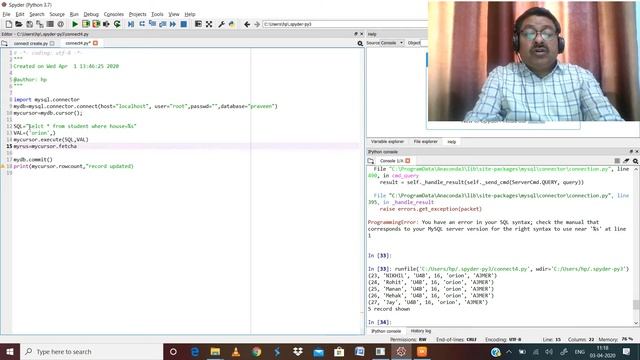Open the PYTHONPATH manager
This screenshot has height=360, width=640.
click(232, 24)
